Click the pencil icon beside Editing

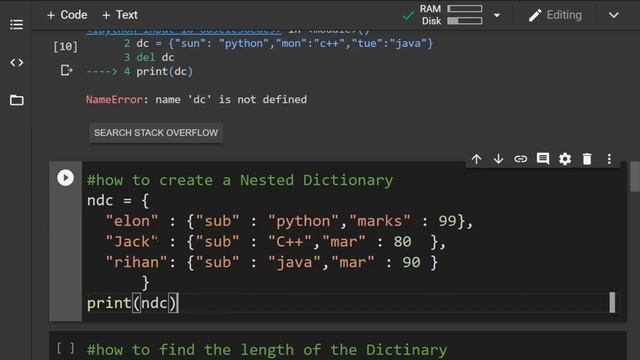(x=535, y=16)
